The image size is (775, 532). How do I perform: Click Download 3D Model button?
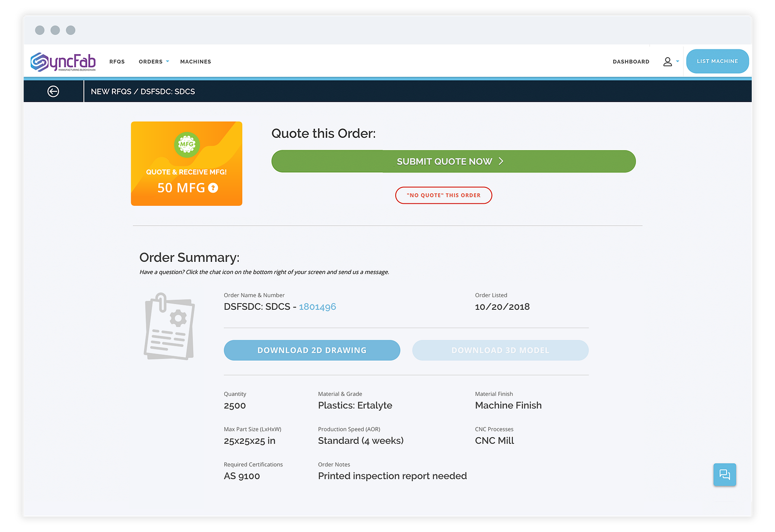pos(500,350)
